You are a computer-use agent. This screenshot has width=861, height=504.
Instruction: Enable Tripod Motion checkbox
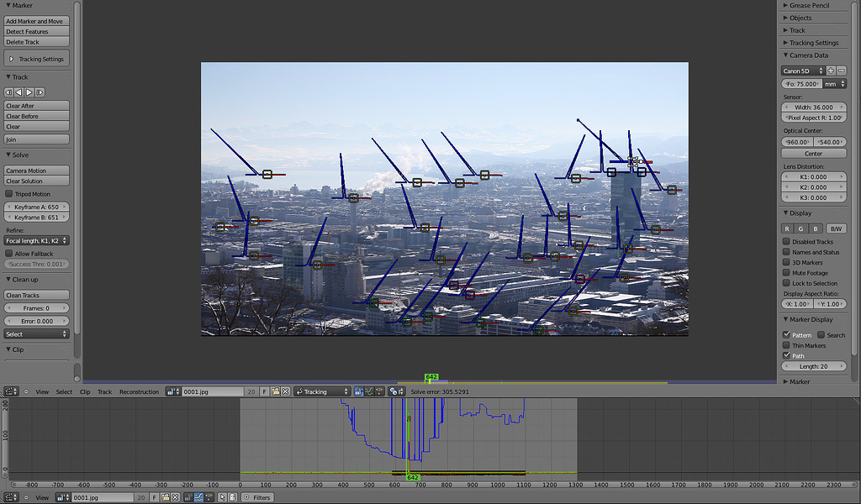pyautogui.click(x=8, y=193)
